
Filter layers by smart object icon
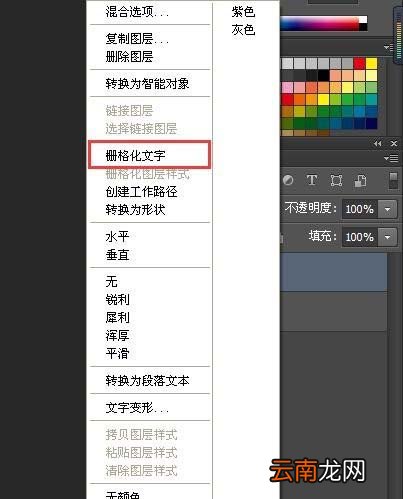tap(360, 181)
